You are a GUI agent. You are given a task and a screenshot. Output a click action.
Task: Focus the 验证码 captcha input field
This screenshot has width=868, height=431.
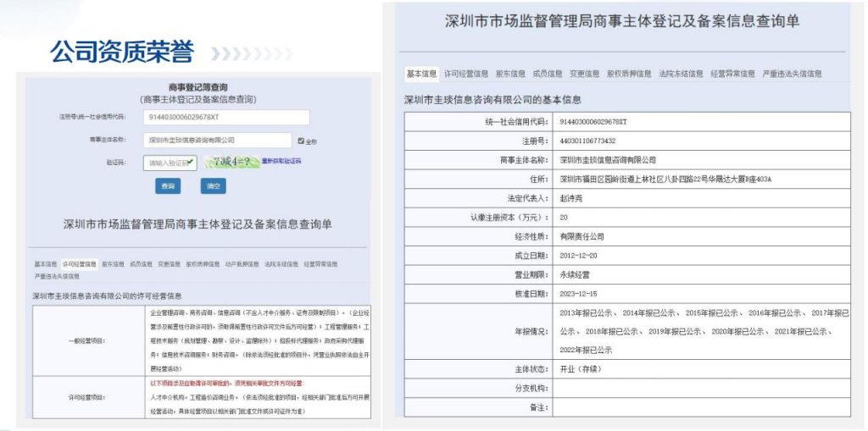[164, 163]
